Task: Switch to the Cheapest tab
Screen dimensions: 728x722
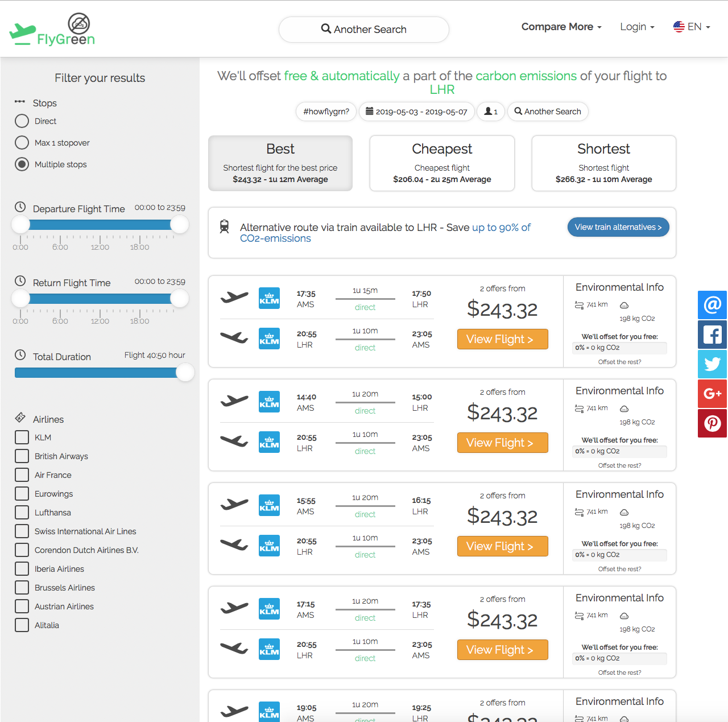Action: (x=442, y=163)
